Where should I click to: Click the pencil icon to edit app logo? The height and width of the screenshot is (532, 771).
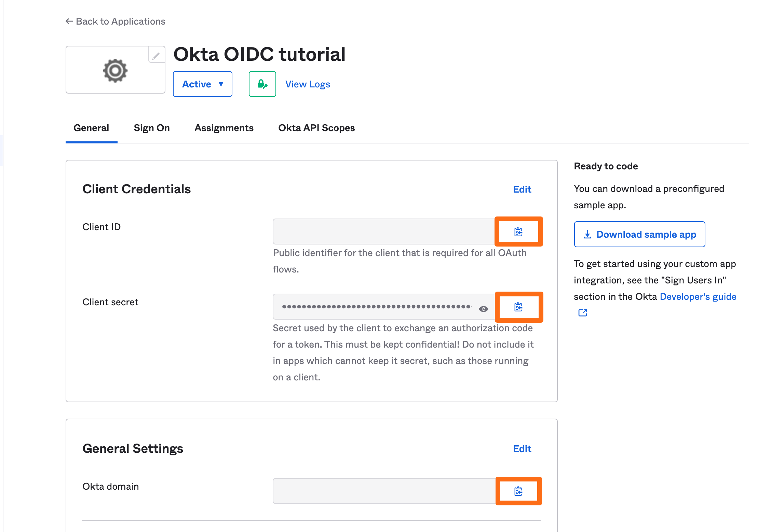point(156,56)
